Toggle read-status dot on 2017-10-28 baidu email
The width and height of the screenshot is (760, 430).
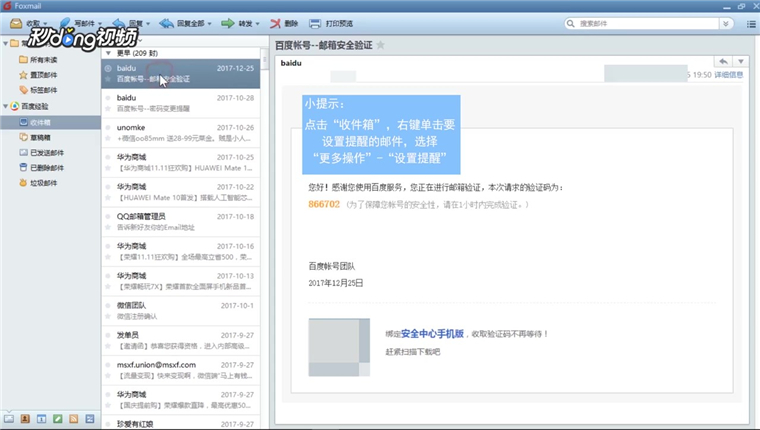click(108, 97)
